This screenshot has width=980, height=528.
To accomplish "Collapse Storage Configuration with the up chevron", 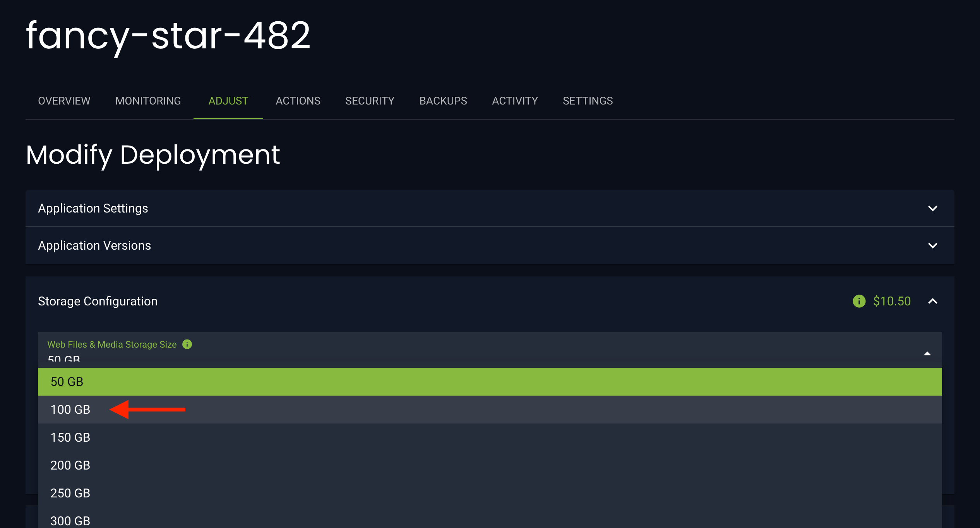I will click(933, 301).
